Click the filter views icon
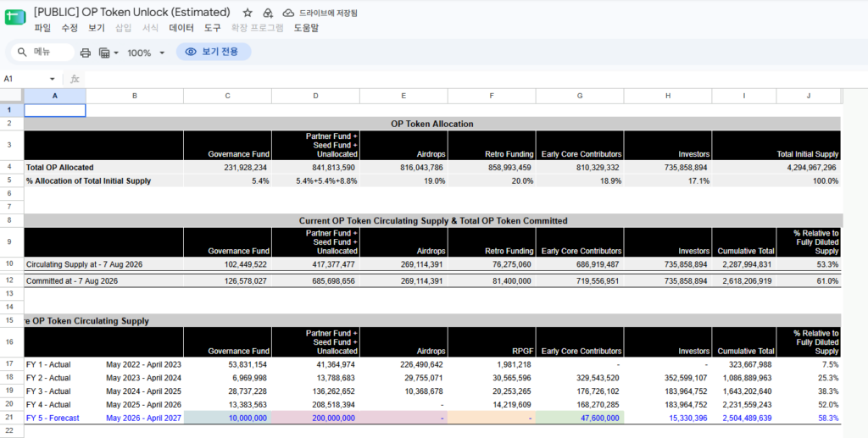The height and width of the screenshot is (438, 868). pyautogui.click(x=104, y=53)
